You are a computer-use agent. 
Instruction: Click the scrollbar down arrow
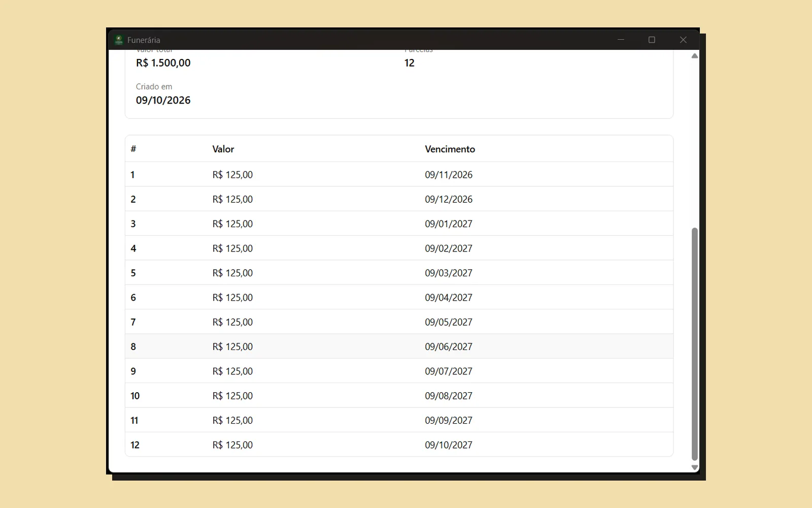pyautogui.click(x=695, y=467)
